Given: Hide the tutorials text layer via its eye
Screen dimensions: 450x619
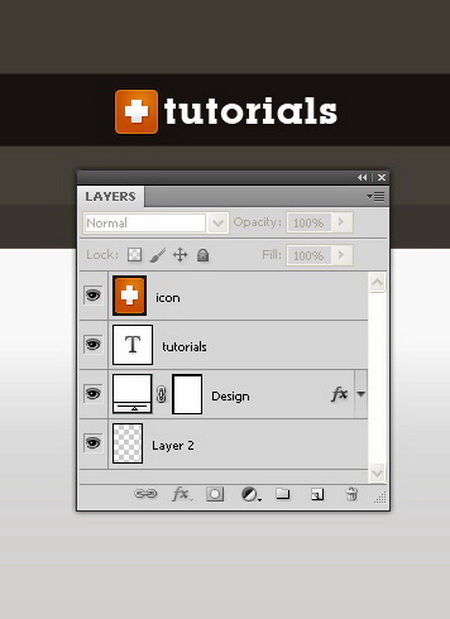Looking at the screenshot, I should (x=93, y=344).
